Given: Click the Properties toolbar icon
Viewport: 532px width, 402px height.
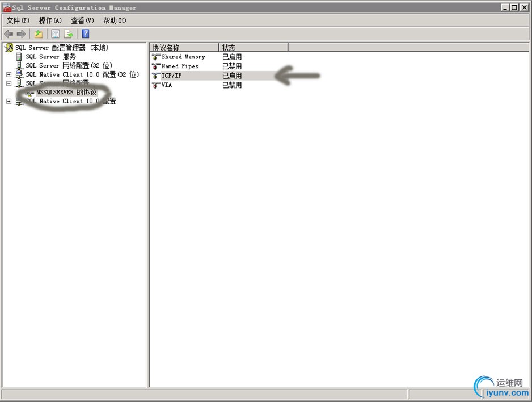Looking at the screenshot, I should coord(56,34).
